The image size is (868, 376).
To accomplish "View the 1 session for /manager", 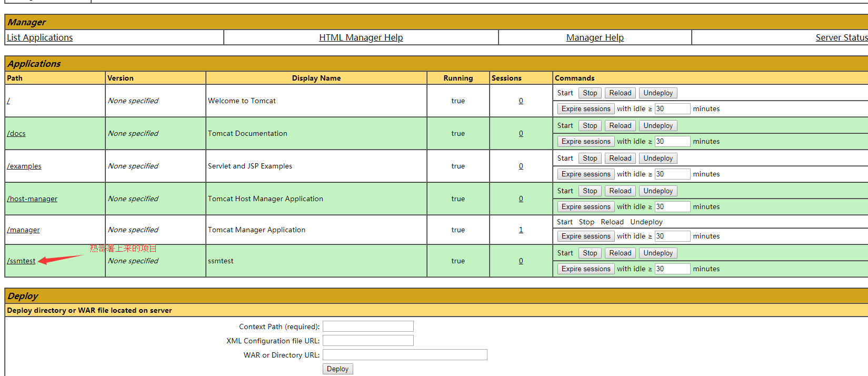I will click(521, 230).
